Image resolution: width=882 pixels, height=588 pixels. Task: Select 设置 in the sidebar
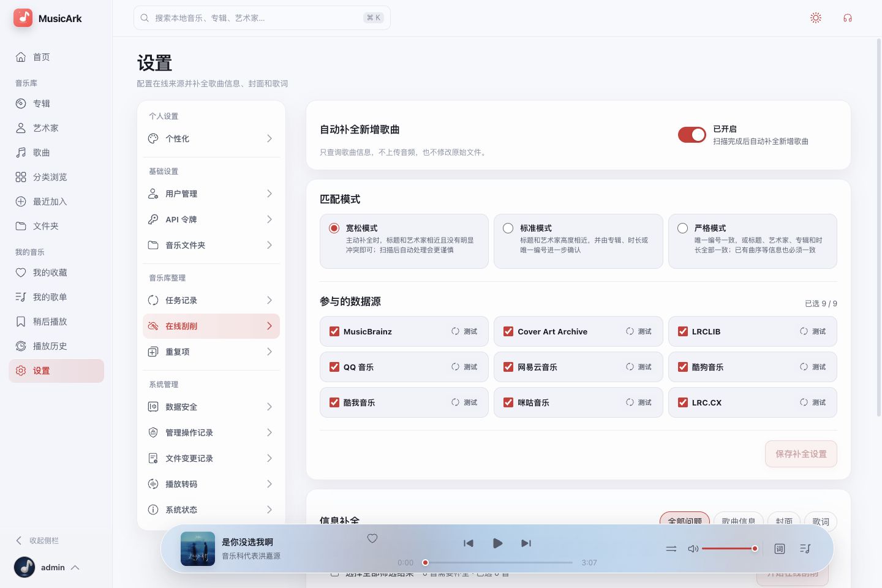tap(56, 371)
